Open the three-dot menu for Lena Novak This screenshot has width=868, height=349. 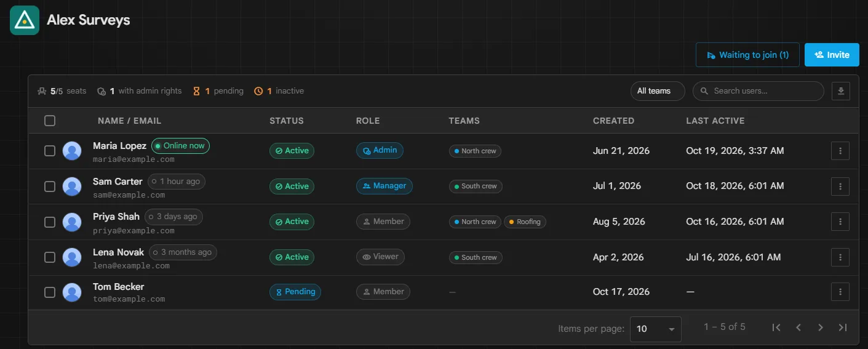(x=840, y=257)
